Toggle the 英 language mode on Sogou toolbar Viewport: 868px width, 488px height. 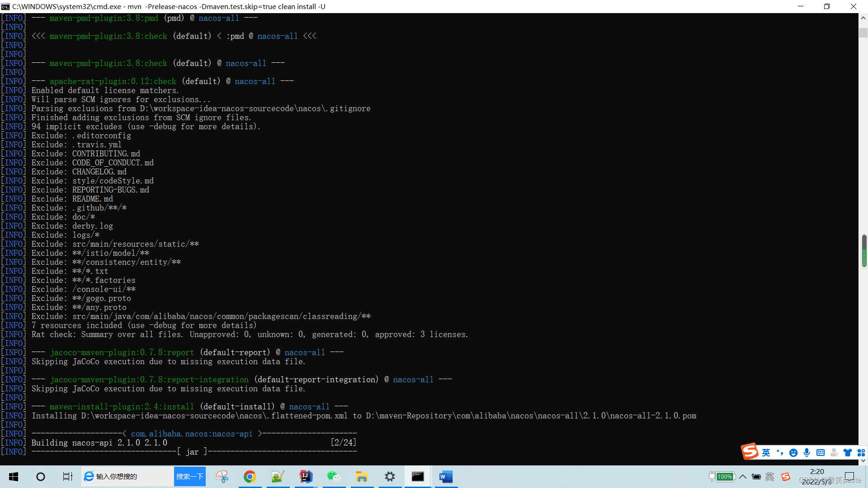766,453
